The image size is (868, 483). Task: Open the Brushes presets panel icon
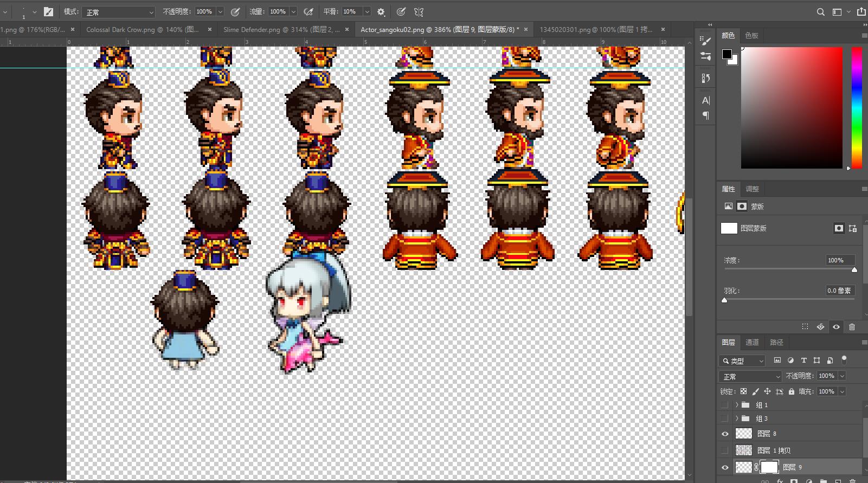[705, 56]
